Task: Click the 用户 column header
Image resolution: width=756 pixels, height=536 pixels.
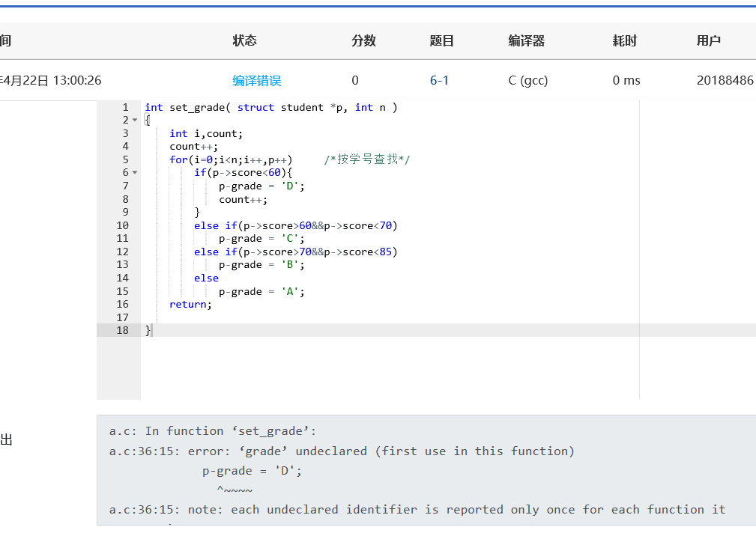Action: pos(708,41)
